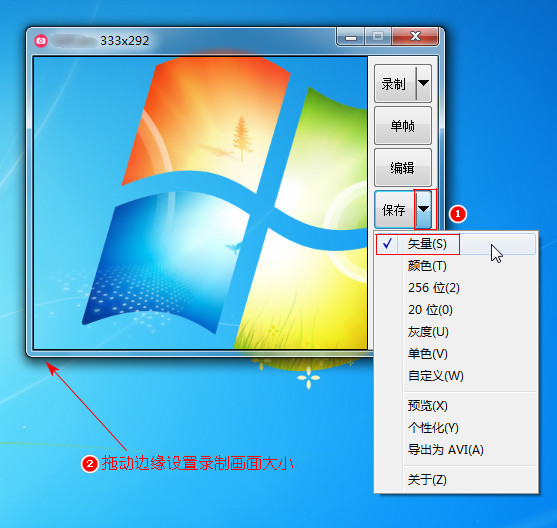Open 关于(Z) about entry
The width and height of the screenshot is (557, 528).
tap(455, 479)
